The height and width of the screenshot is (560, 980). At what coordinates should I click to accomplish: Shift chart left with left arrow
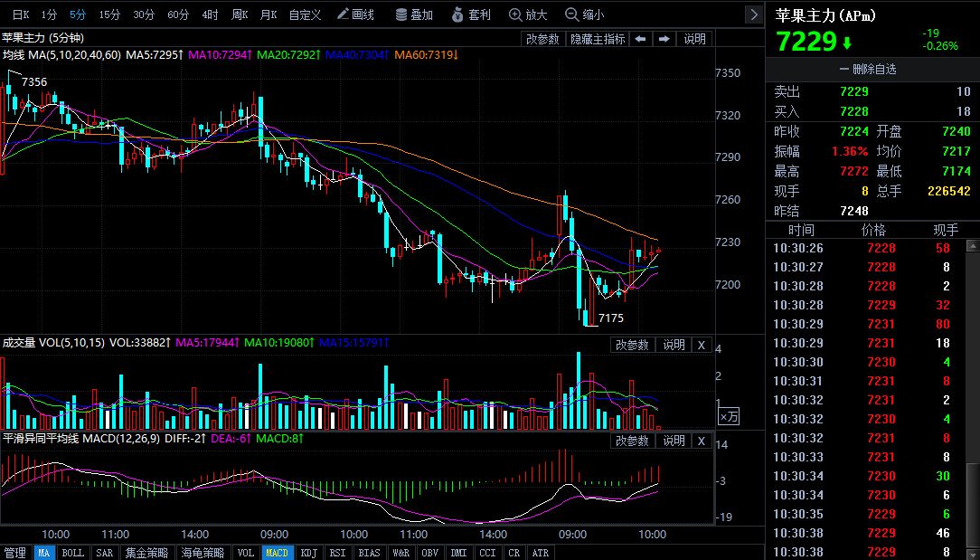coord(641,39)
